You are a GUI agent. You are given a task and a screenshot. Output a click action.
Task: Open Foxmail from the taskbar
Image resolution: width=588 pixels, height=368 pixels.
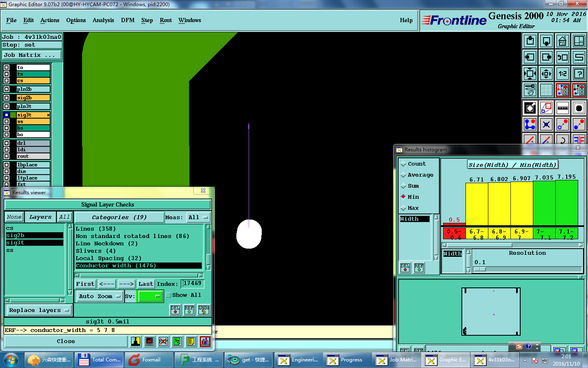(x=149, y=360)
